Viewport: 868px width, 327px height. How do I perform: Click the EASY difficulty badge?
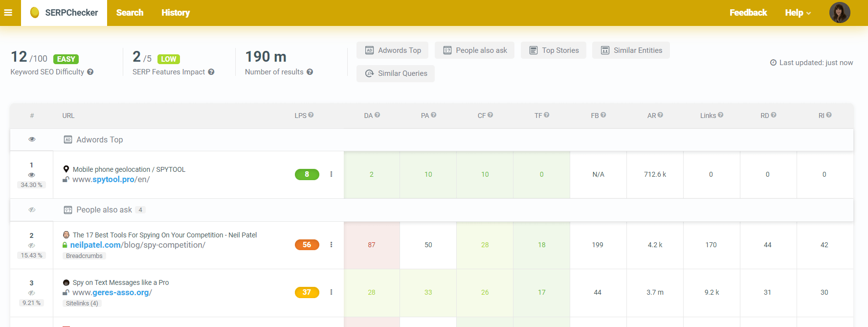click(x=66, y=59)
